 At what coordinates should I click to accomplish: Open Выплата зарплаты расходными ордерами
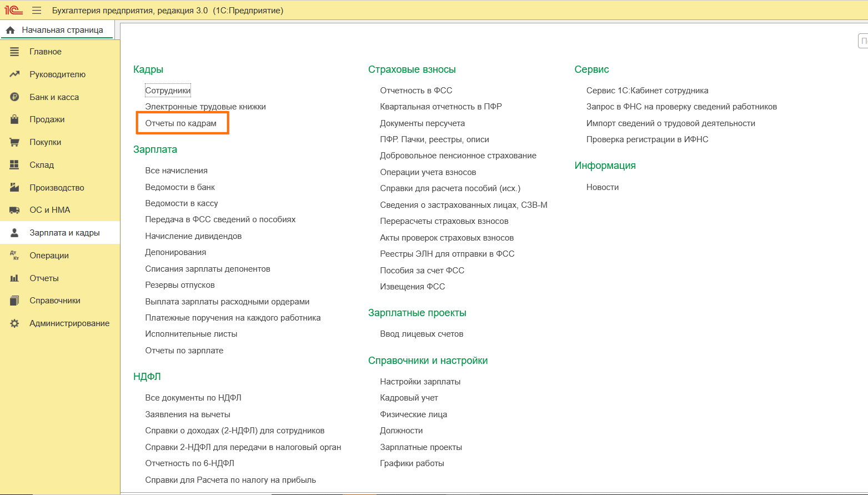[227, 302]
